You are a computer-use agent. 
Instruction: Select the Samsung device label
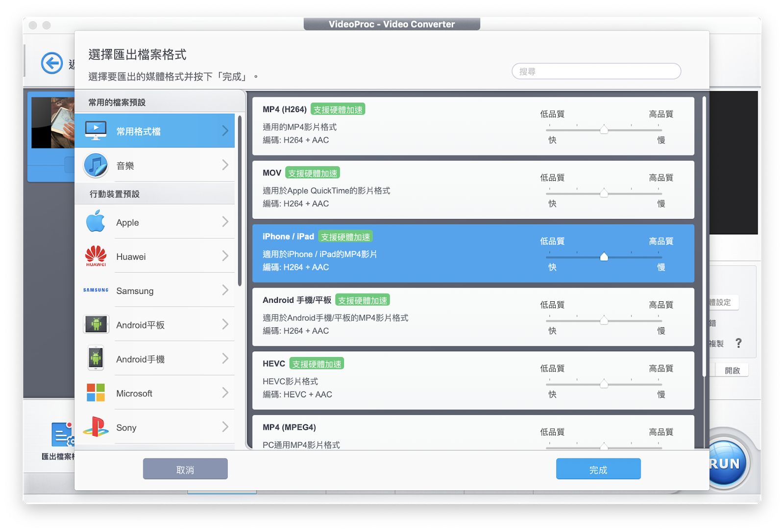(135, 291)
